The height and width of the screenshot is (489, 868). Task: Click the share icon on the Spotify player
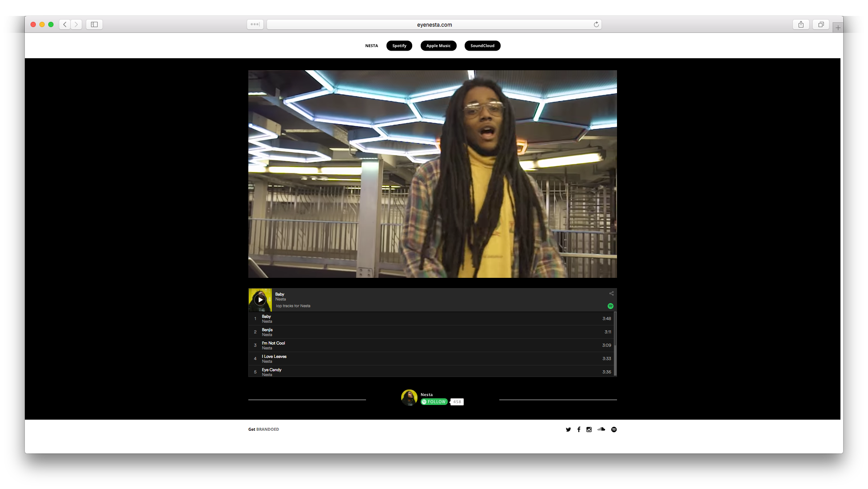pyautogui.click(x=611, y=293)
